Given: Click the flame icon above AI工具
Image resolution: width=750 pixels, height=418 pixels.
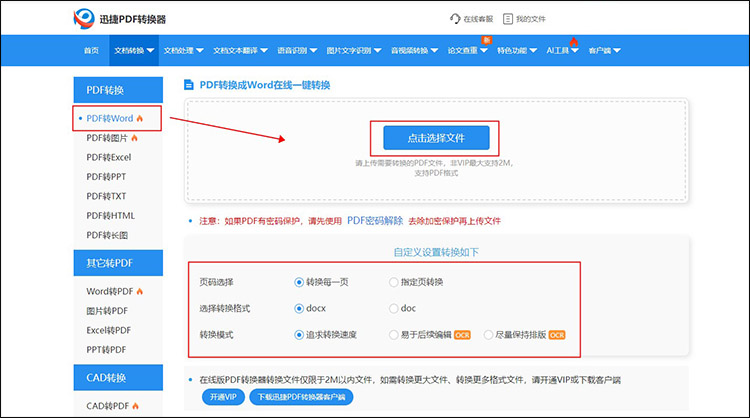Looking at the screenshot, I should 574,42.
